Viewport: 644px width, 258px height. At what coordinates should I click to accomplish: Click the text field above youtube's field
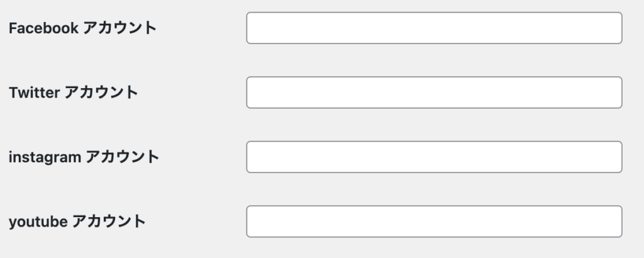click(x=434, y=157)
